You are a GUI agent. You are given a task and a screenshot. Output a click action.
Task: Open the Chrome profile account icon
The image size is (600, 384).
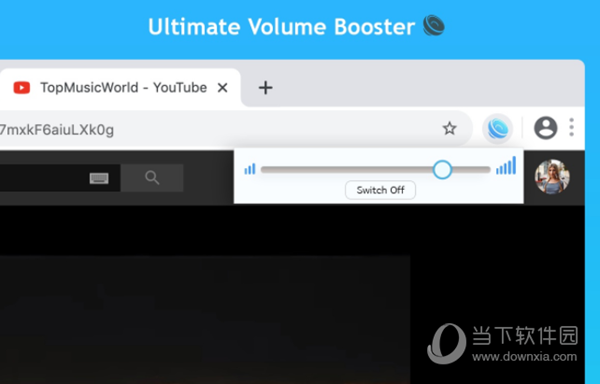coord(545,128)
